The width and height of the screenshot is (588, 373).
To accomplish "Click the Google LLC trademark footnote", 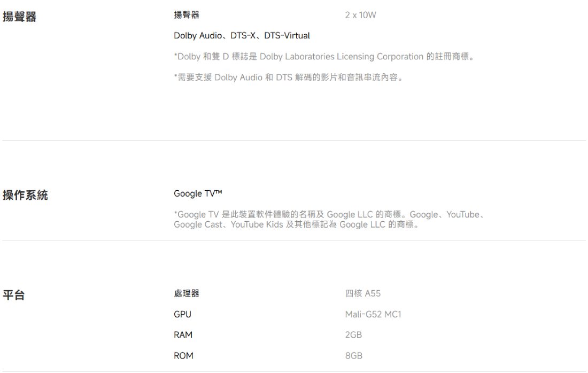I will (x=330, y=220).
